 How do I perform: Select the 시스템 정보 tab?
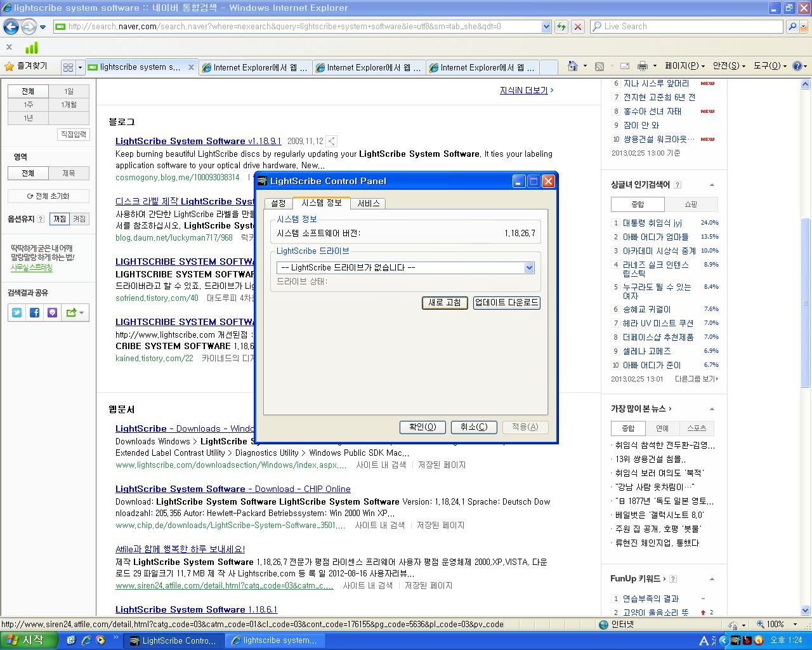click(322, 202)
